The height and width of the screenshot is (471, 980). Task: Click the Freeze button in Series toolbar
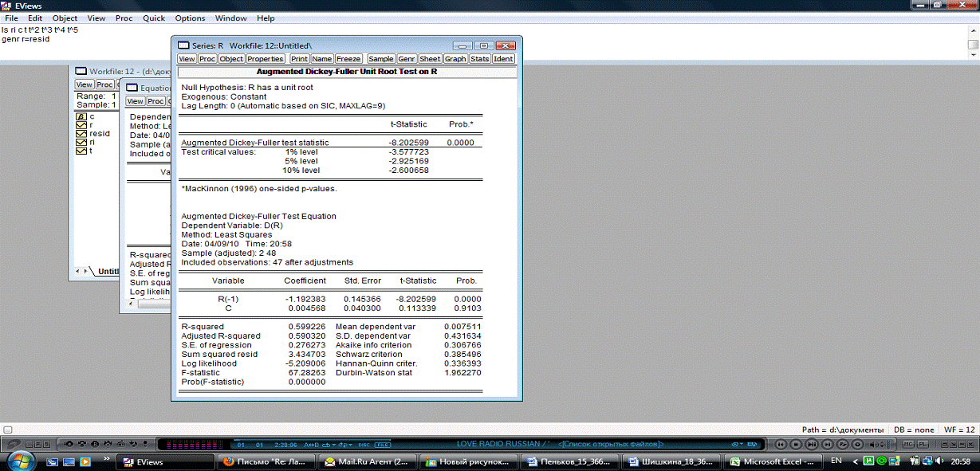pyautogui.click(x=348, y=59)
